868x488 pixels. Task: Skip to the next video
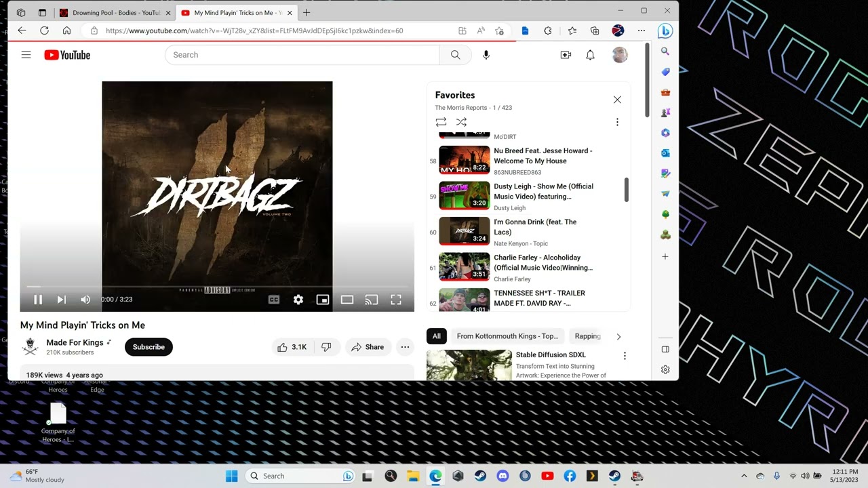coord(61,300)
